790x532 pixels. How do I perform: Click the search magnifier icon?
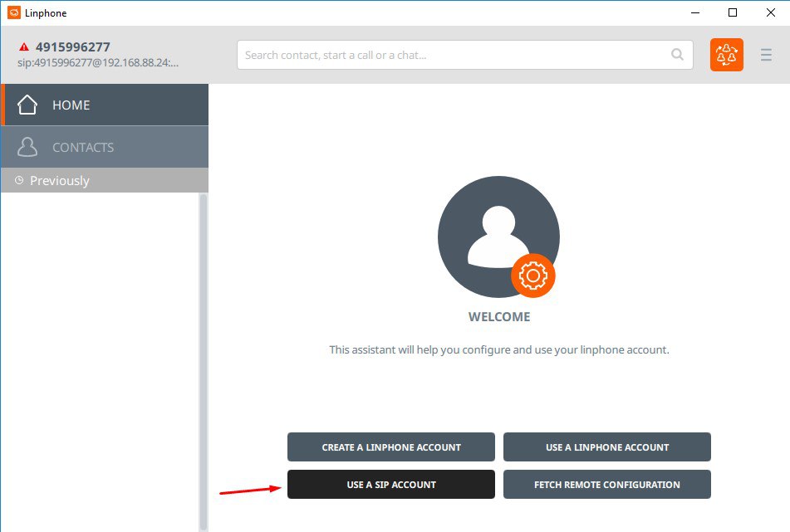(678, 54)
